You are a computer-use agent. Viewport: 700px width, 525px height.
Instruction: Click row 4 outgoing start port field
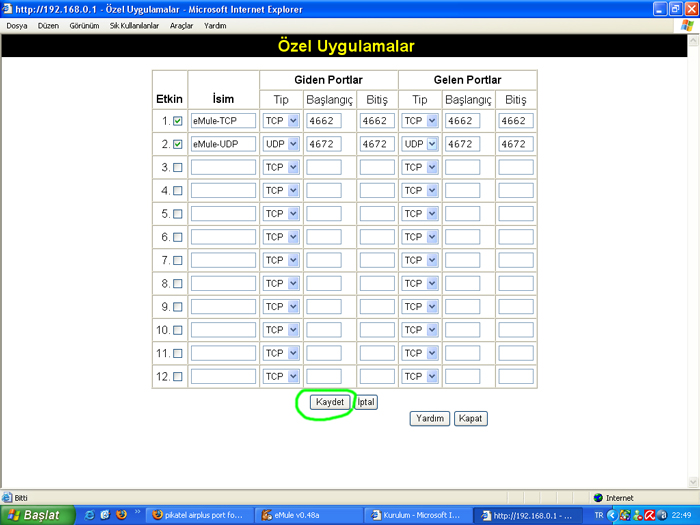click(x=324, y=190)
